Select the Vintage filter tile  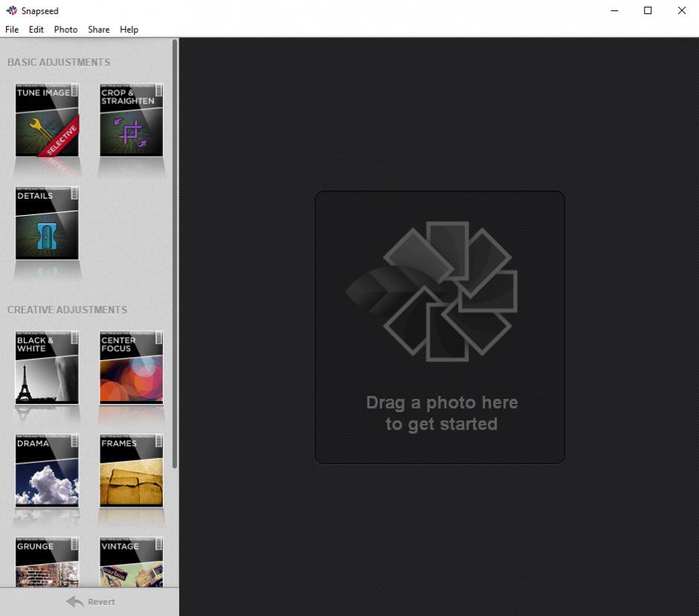pyautogui.click(x=131, y=562)
